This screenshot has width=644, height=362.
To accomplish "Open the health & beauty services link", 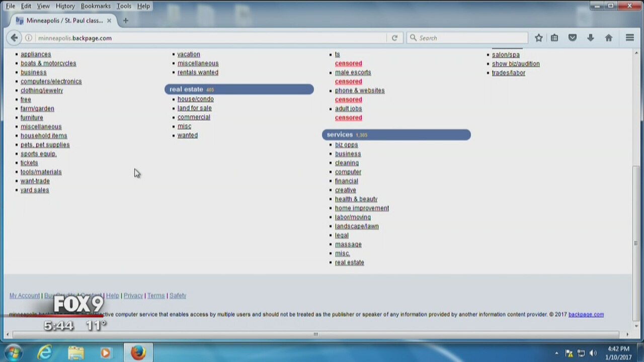I will tap(356, 199).
